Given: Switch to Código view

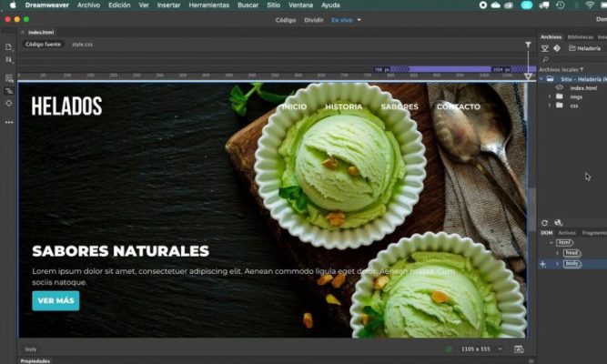Looking at the screenshot, I should 285,19.
